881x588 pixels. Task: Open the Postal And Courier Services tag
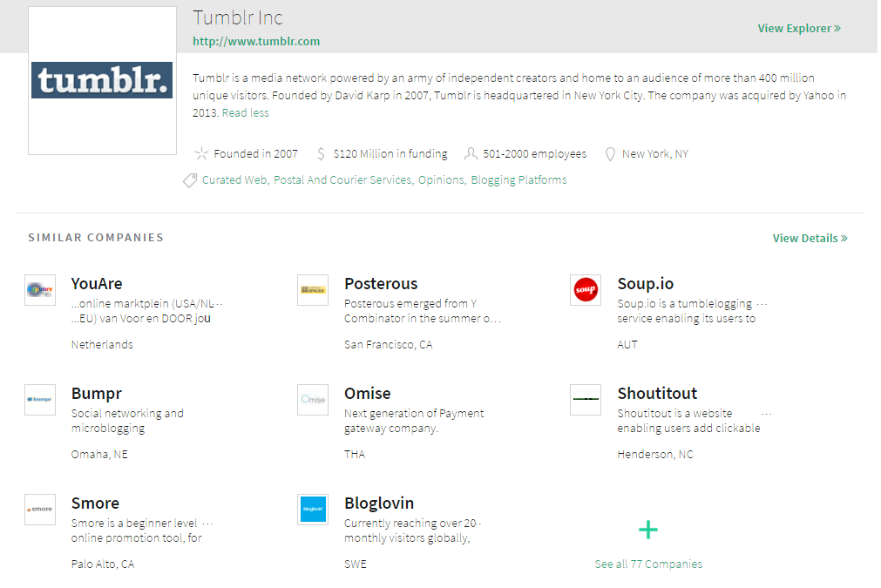[342, 179]
